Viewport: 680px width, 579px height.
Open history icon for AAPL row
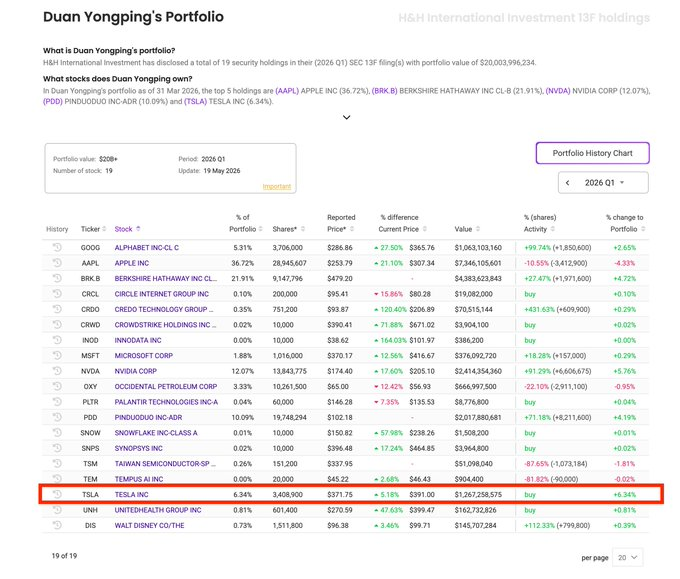(x=57, y=263)
